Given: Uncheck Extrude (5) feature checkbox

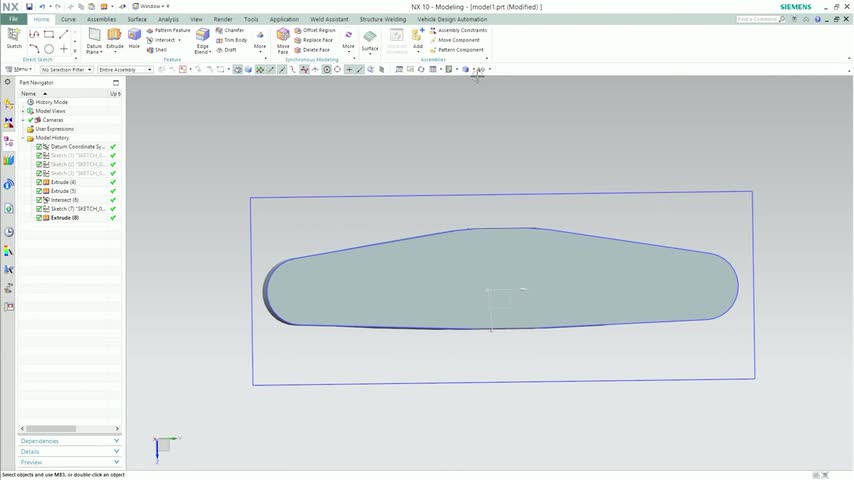Looking at the screenshot, I should pos(39,191).
